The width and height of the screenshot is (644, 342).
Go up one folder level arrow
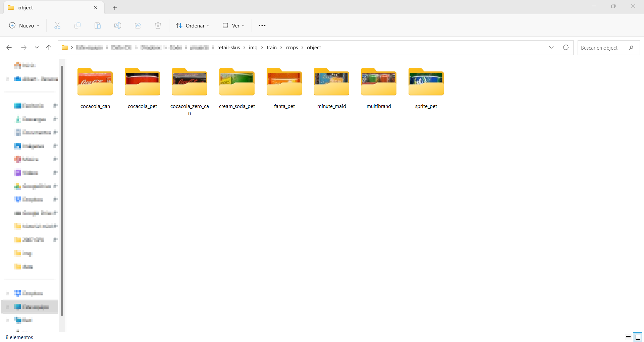[x=49, y=48]
